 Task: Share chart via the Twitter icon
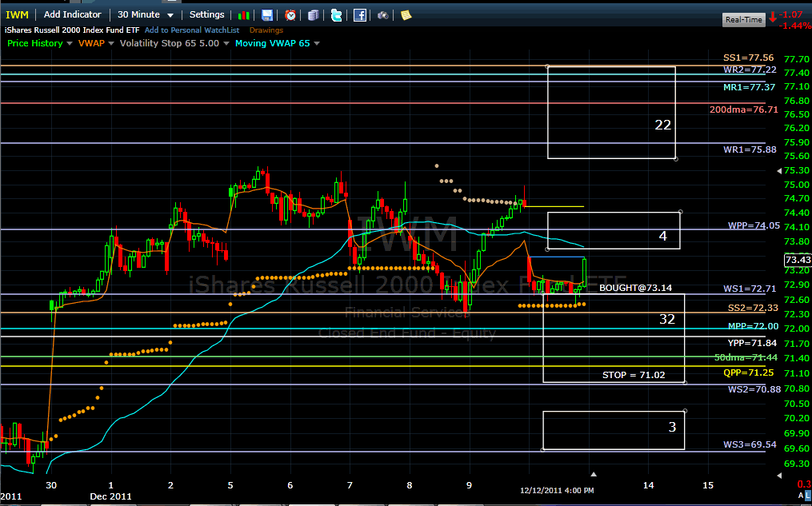pyautogui.click(x=337, y=15)
